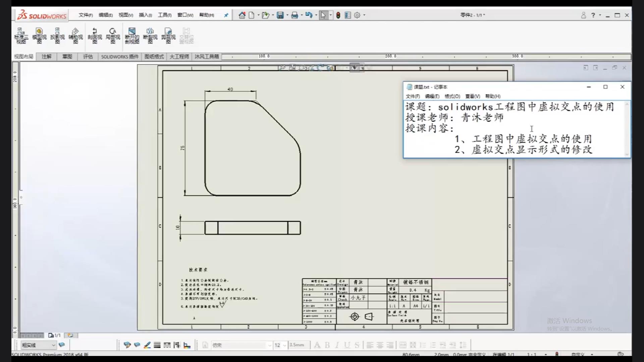Select the Model View (模型视图) tool
Screen dimensions: 644x362
click(39, 36)
